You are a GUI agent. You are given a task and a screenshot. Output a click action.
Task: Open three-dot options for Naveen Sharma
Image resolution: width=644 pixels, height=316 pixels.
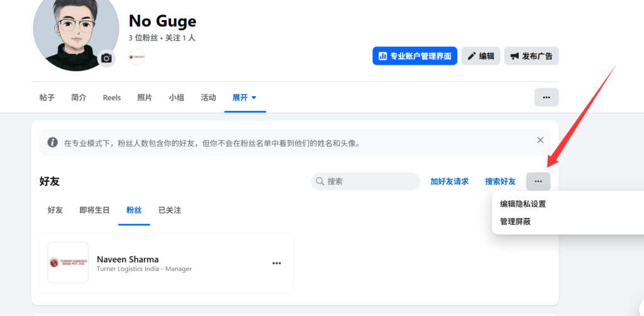coord(277,263)
